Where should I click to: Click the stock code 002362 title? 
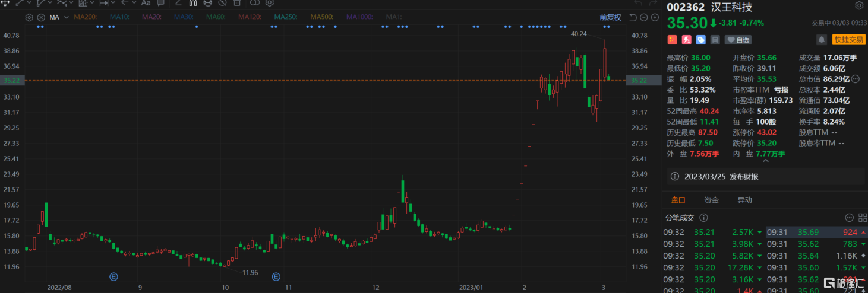click(x=686, y=7)
